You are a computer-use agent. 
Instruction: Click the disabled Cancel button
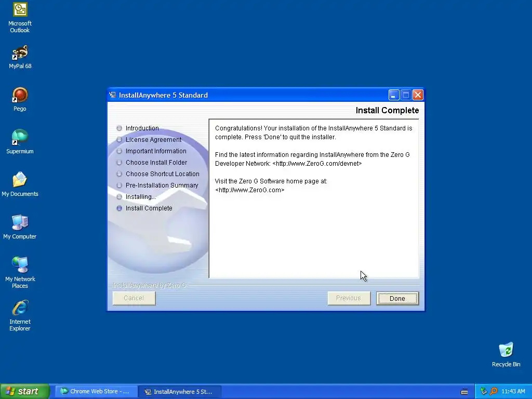pyautogui.click(x=134, y=298)
